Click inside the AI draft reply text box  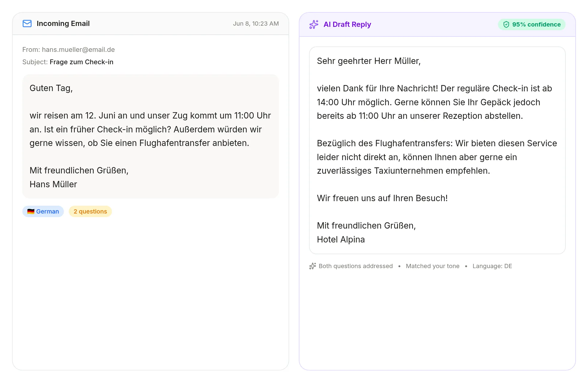click(x=437, y=150)
